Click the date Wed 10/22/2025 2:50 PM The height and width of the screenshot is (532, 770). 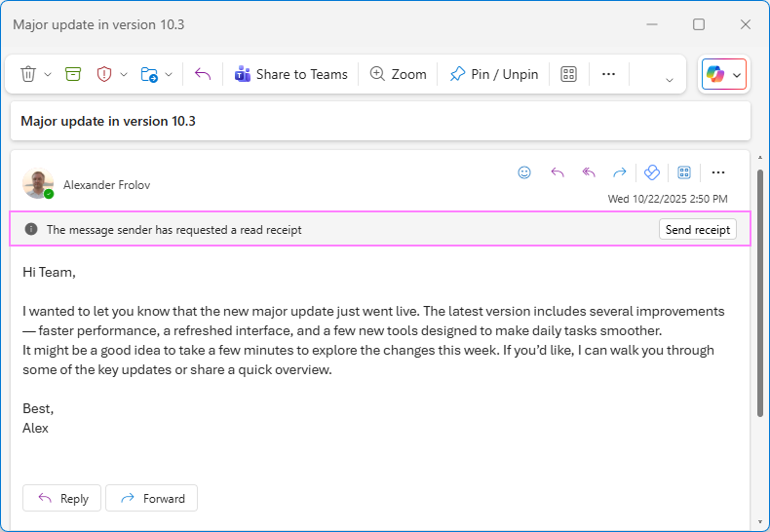pos(668,199)
